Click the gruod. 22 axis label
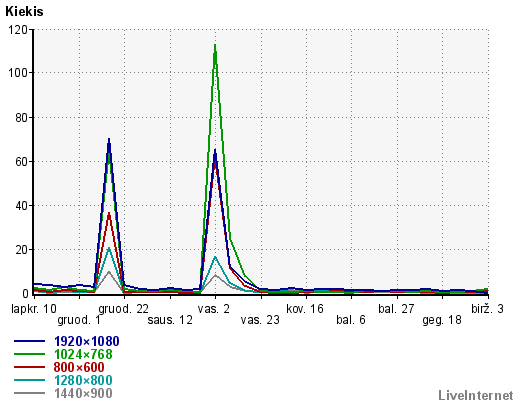 (123, 309)
